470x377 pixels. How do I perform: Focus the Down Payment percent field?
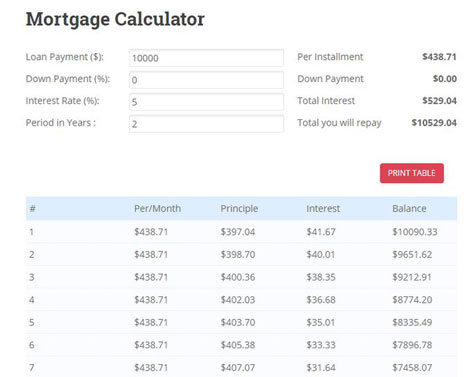206,80
